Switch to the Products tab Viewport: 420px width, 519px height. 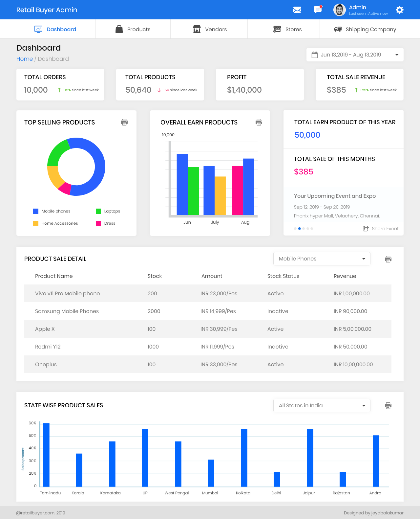[133, 29]
